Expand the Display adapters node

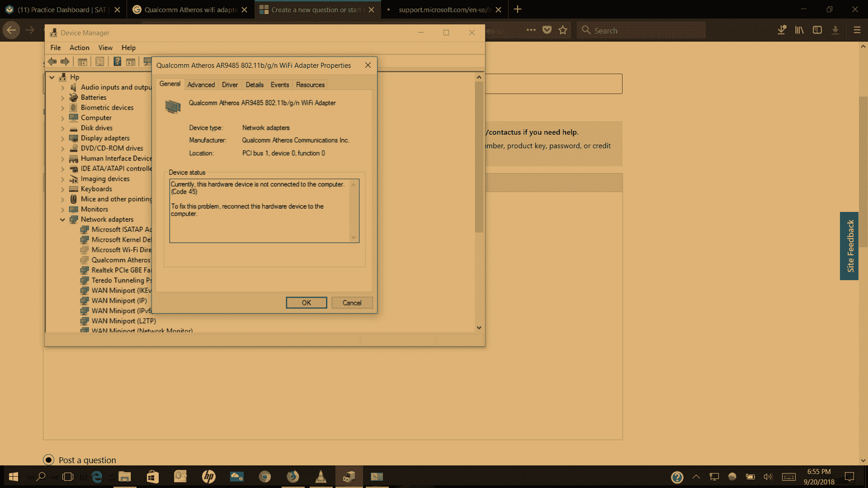coord(62,138)
